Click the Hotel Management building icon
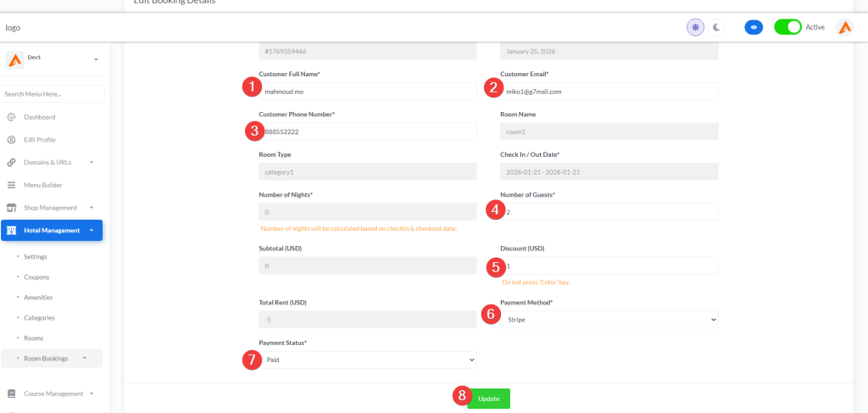This screenshot has height=413, width=868. [x=12, y=230]
